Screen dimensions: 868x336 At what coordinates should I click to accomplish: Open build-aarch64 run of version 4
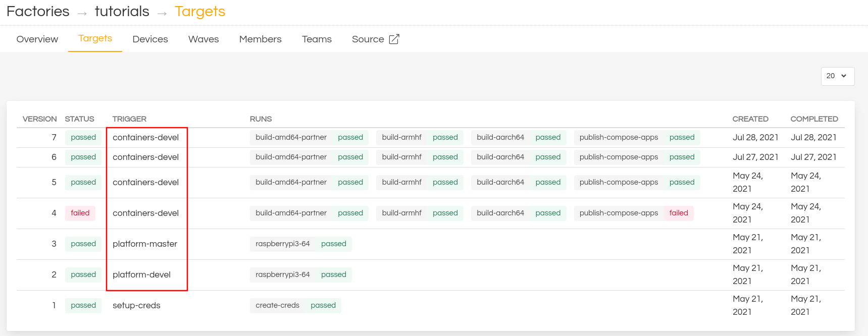pos(519,213)
